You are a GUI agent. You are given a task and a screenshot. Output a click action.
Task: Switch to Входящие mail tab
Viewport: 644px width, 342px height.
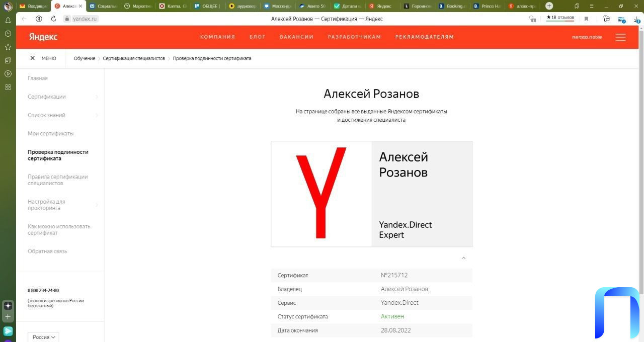tap(34, 6)
